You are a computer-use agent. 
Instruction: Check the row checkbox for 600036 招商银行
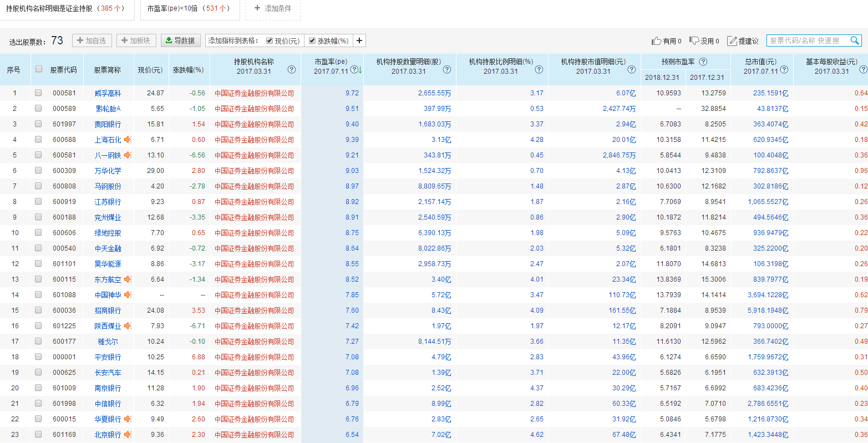tap(38, 310)
